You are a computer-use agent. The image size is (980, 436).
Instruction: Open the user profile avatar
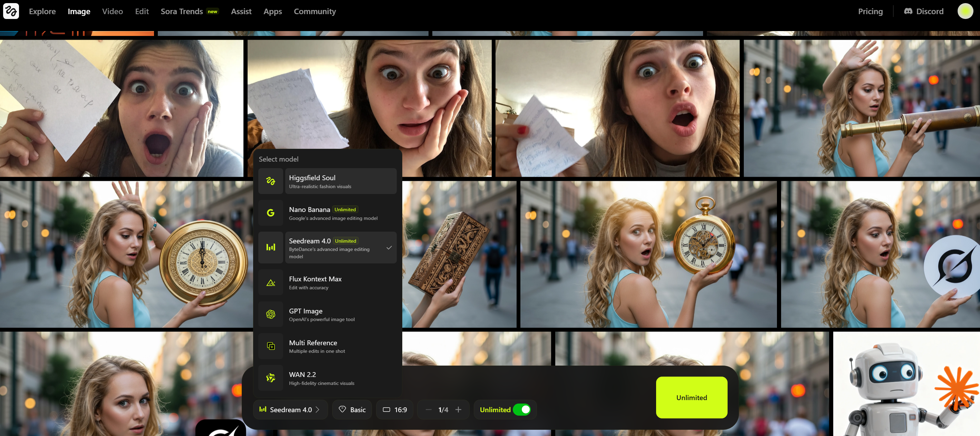tap(964, 11)
